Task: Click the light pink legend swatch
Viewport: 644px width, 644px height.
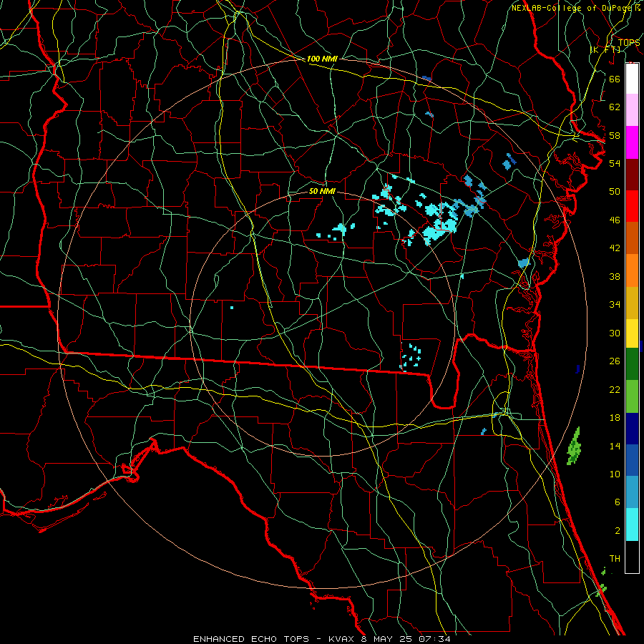Action: [632, 110]
